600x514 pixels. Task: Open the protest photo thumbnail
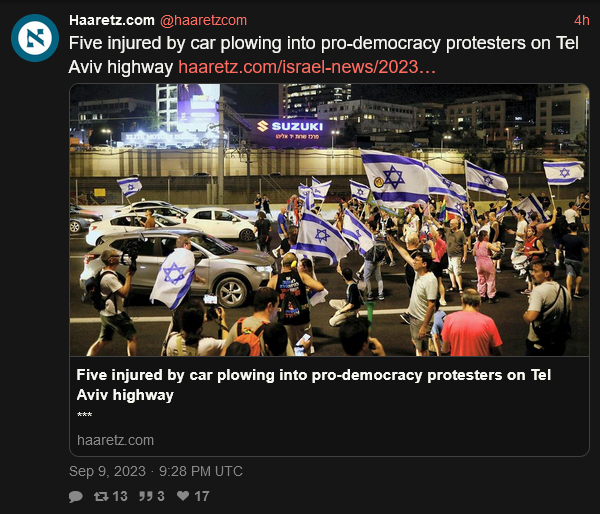329,220
